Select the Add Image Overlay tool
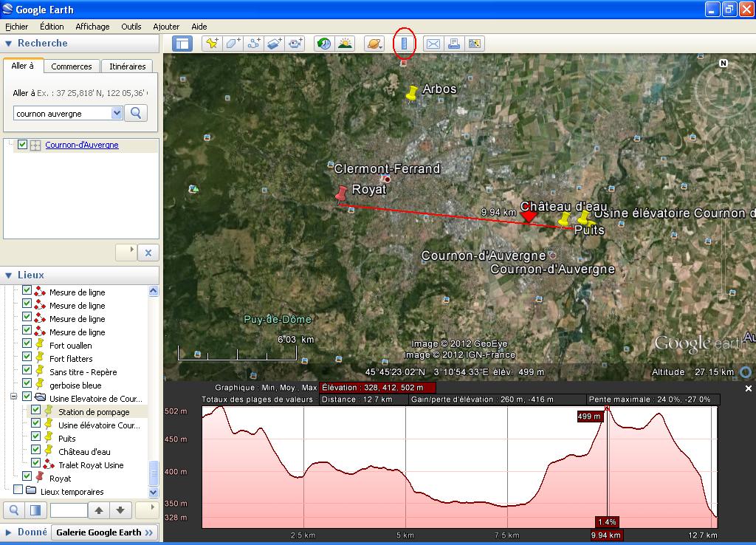 [x=275, y=44]
